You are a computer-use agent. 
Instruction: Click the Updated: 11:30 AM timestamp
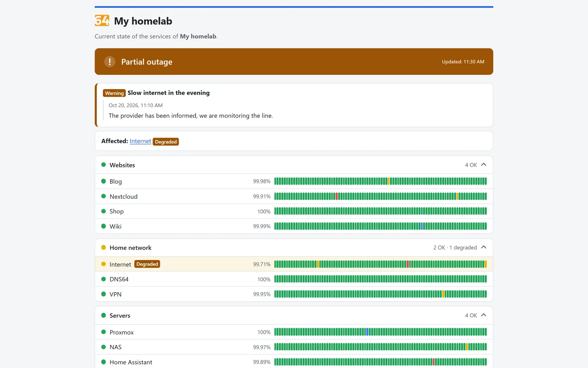[x=463, y=61]
